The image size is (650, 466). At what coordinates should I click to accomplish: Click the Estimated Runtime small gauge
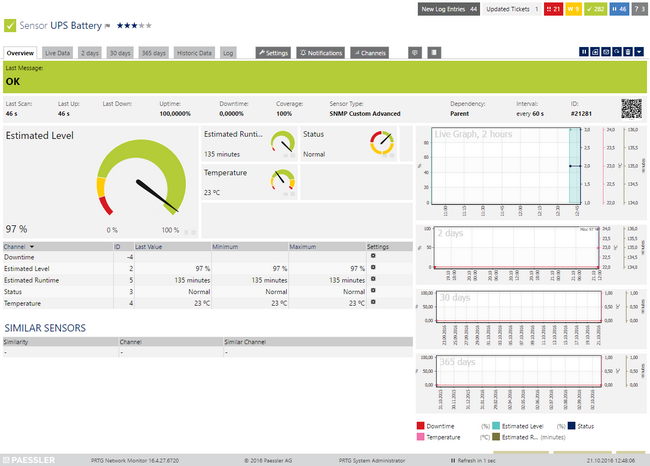[x=283, y=142]
